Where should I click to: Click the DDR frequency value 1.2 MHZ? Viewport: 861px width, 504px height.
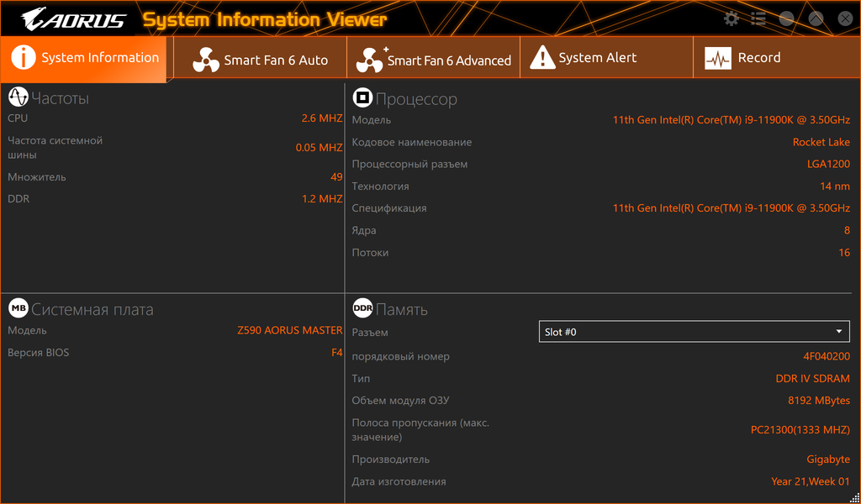pyautogui.click(x=322, y=198)
